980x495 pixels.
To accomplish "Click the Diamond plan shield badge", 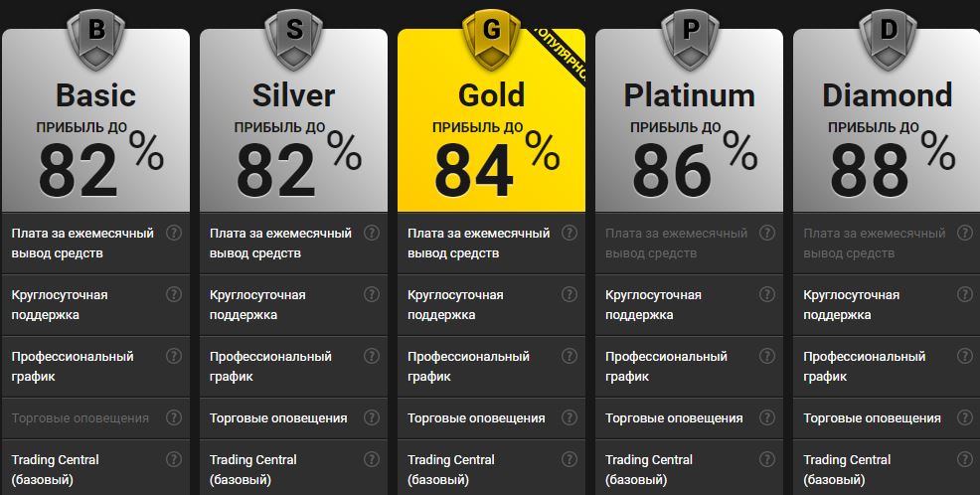I will pos(888,39).
